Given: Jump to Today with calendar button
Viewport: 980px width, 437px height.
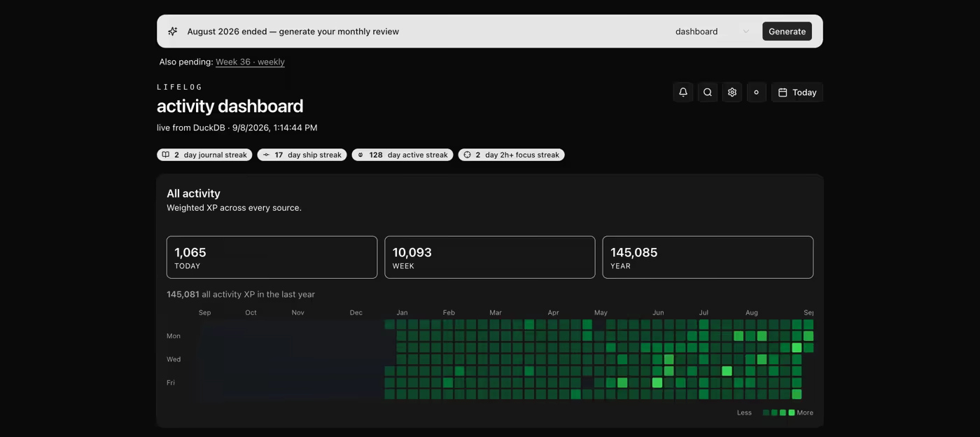Looking at the screenshot, I should [797, 92].
